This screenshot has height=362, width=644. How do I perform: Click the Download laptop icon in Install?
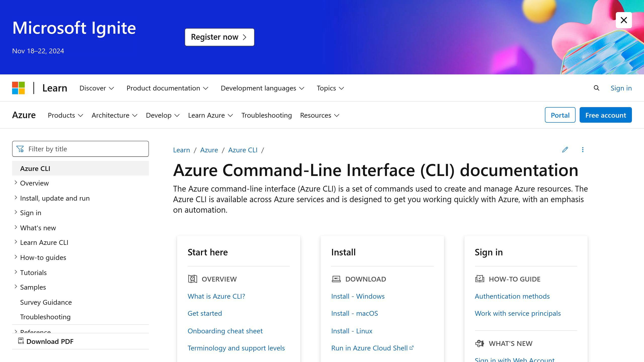(336, 279)
